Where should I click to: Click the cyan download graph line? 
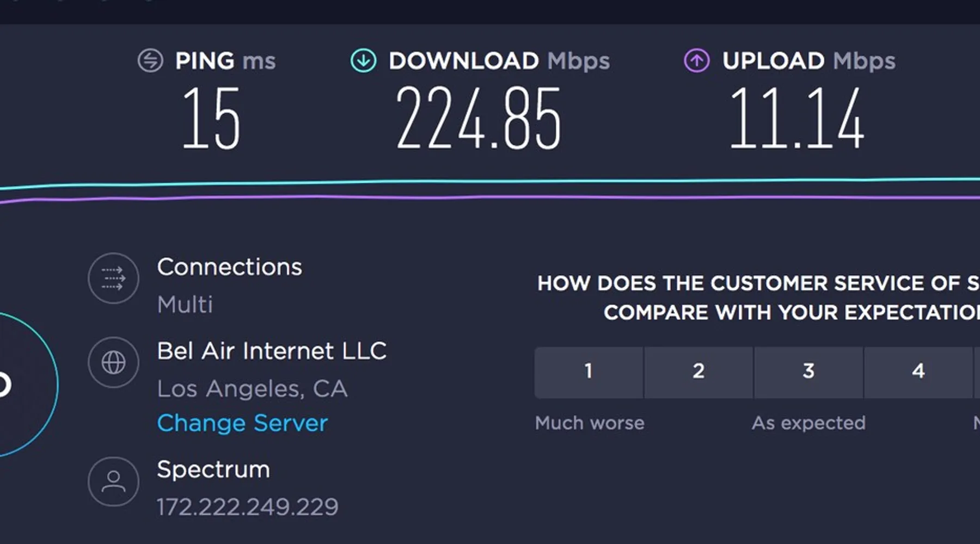[490, 182]
